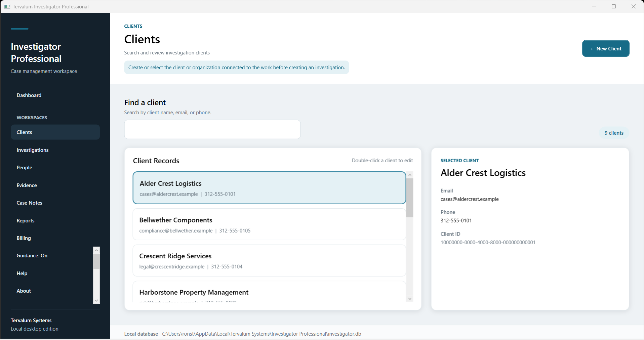Open the People workspace
The image size is (644, 340).
point(55,167)
